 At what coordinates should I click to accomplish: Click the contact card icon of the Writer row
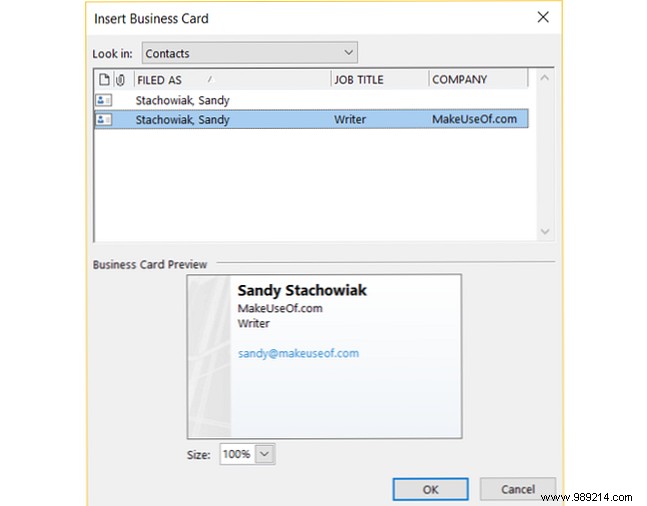104,119
